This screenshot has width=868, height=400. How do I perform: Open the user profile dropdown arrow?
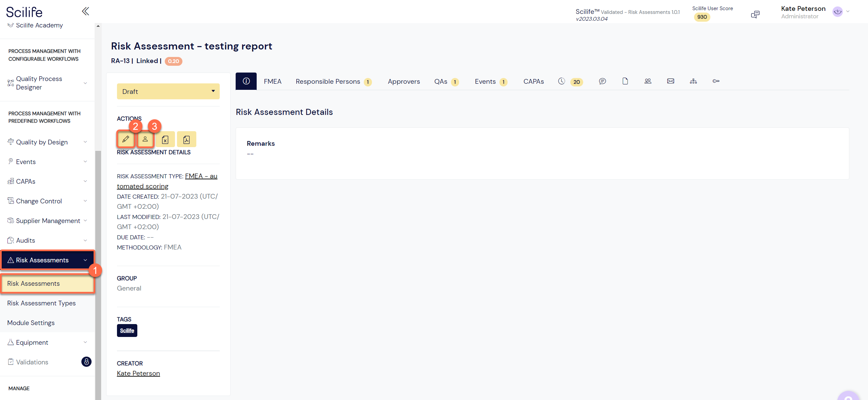[x=848, y=12]
